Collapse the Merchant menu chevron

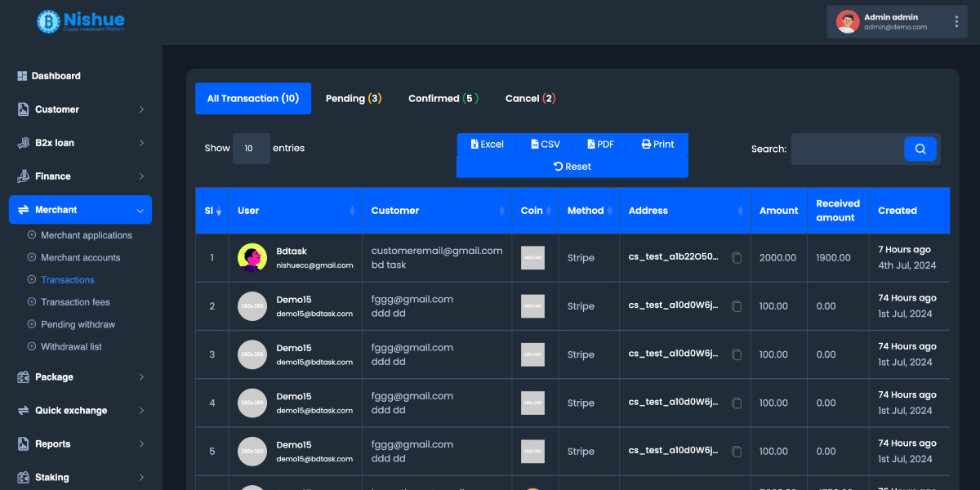point(141,210)
